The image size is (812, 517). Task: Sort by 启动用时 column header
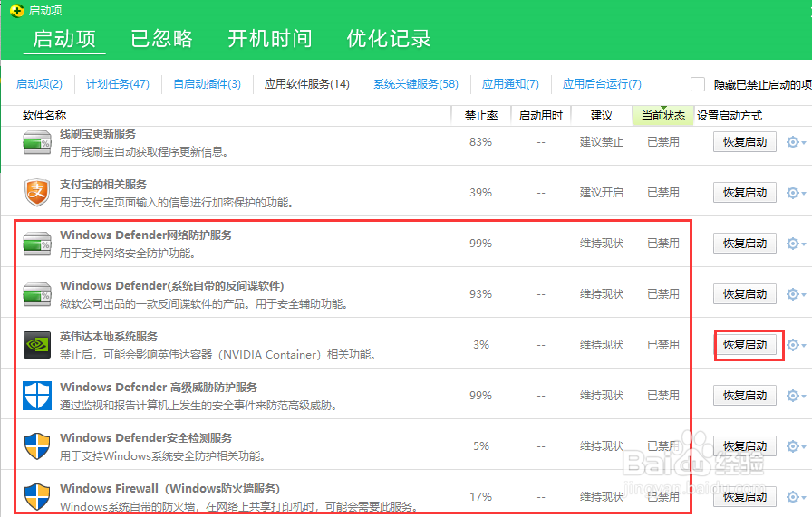tap(541, 115)
